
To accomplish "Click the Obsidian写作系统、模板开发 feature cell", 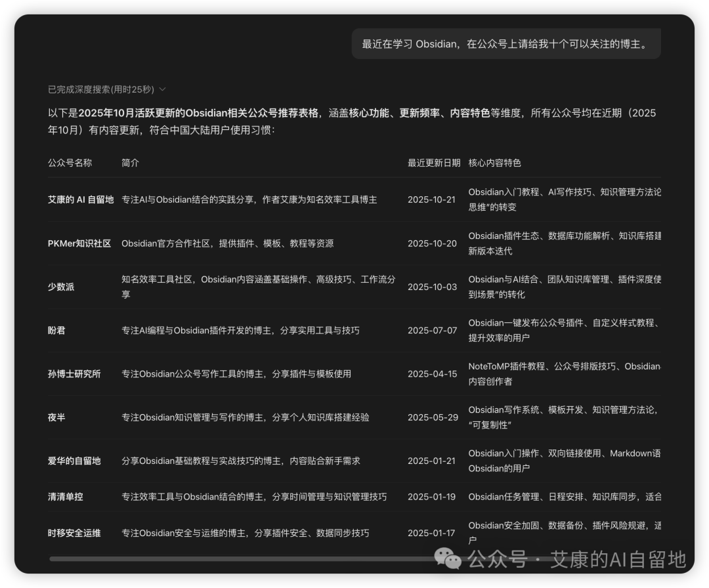I will point(565,417).
